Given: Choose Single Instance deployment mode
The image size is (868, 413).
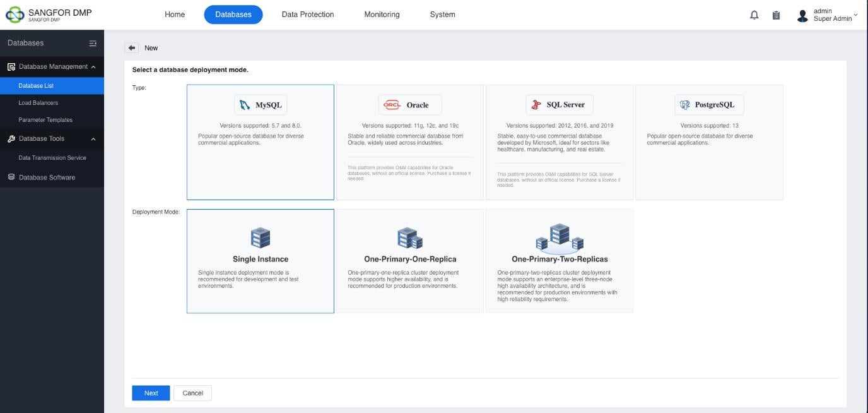Looking at the screenshot, I should tap(261, 261).
